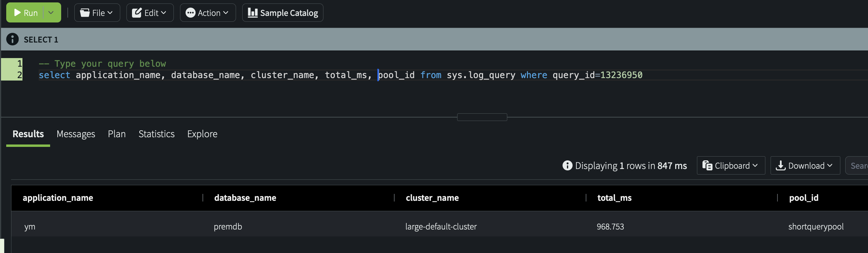Screen dimensions: 868x253
Task: Open the Statistics tab
Action: [157, 134]
